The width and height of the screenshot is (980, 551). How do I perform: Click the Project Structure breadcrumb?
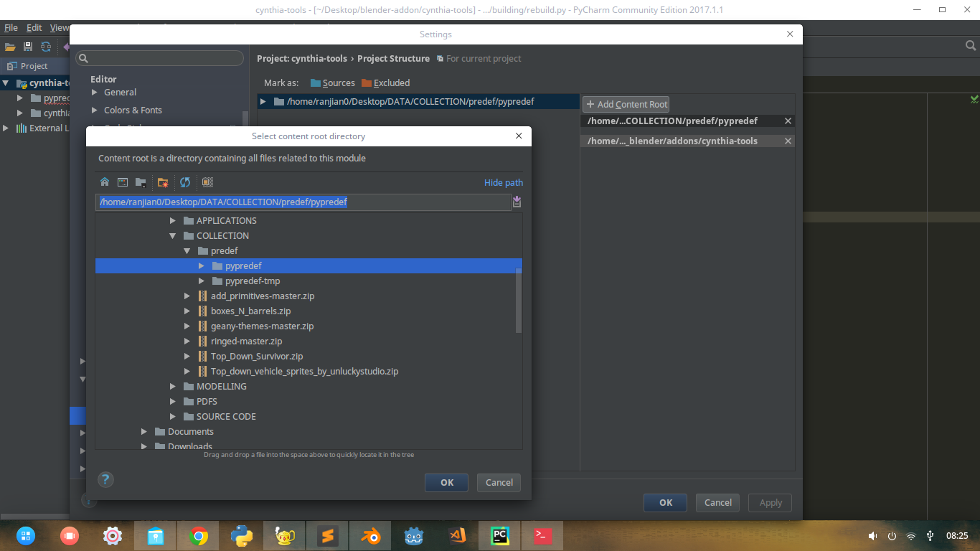coord(393,59)
